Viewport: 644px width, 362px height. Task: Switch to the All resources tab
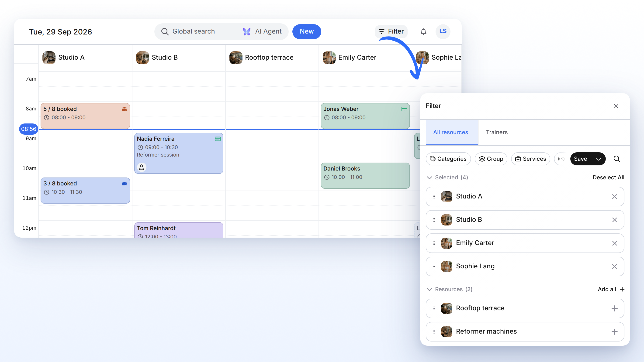[x=452, y=132]
